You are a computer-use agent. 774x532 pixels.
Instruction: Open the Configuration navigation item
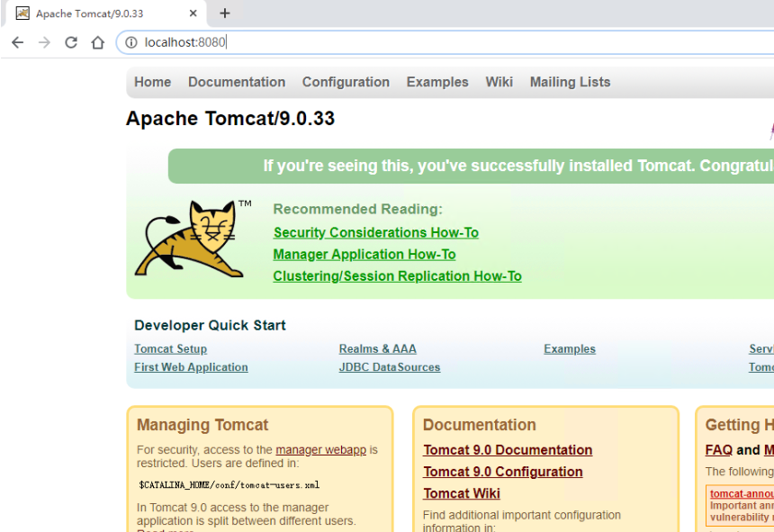[x=346, y=82]
